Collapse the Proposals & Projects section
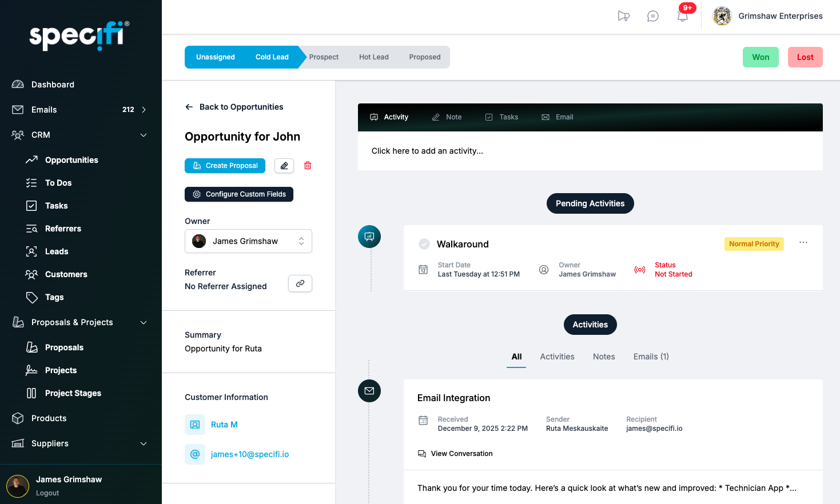 pos(143,322)
